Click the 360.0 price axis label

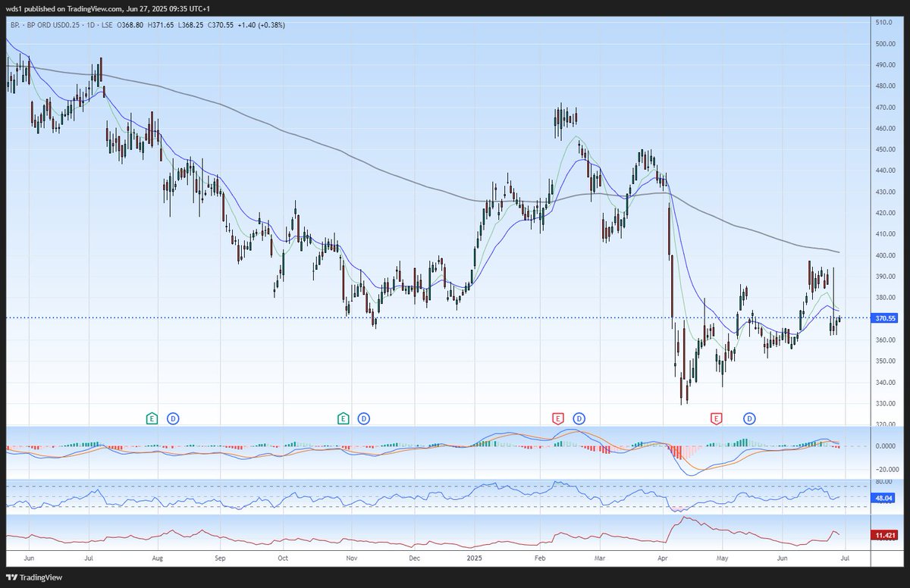point(884,340)
